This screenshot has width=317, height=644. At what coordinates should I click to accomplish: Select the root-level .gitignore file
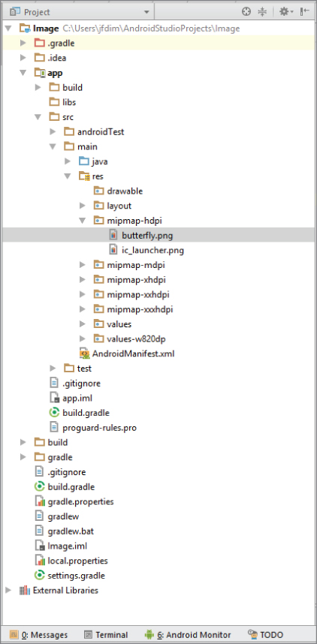tap(67, 472)
